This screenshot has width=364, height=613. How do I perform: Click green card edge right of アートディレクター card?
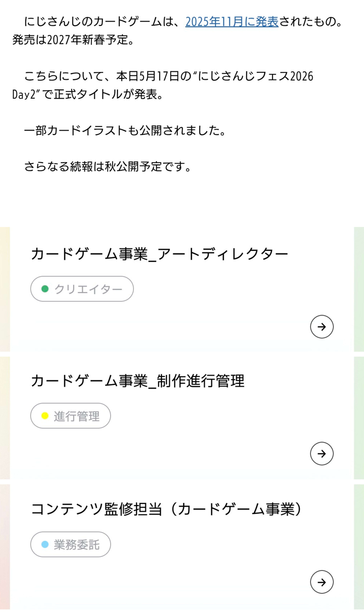[359, 289]
